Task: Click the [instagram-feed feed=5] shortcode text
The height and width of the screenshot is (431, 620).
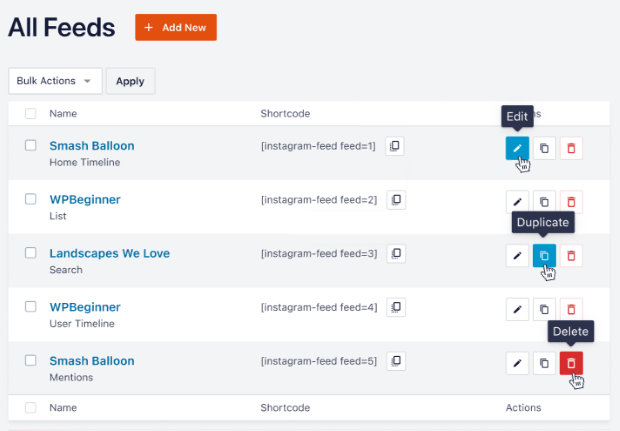Action: coord(319,361)
